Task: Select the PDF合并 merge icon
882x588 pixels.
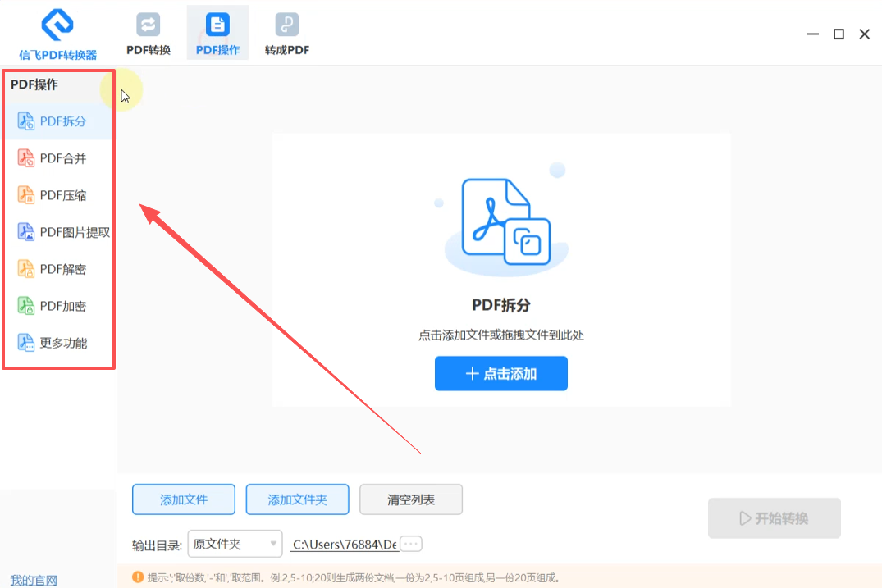Action: tap(26, 158)
